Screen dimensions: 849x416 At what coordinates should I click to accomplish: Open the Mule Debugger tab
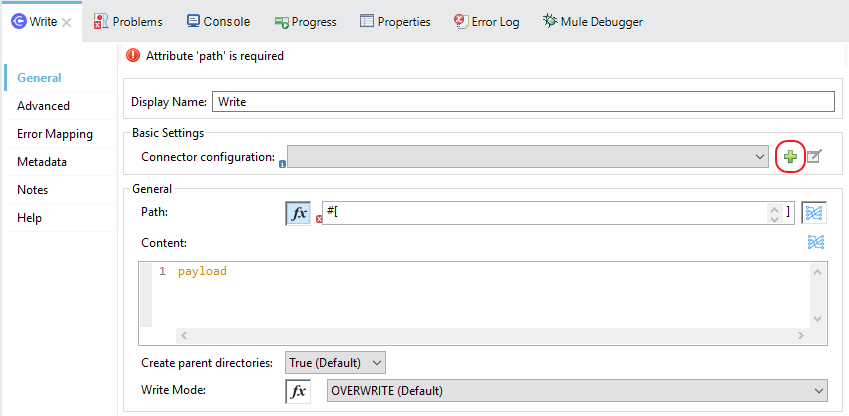click(x=593, y=22)
